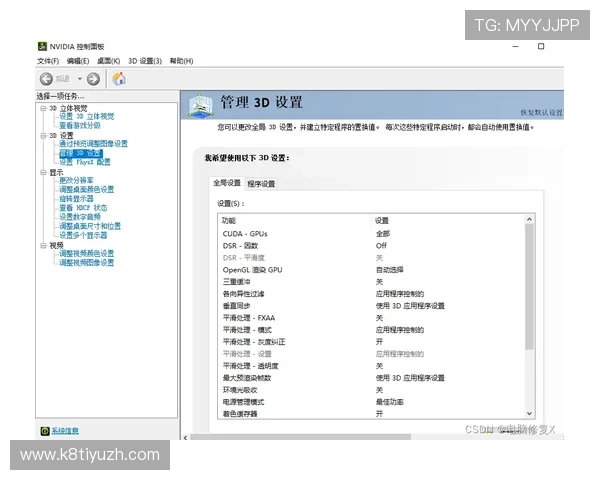Open the 文件(F) menu
This screenshot has height=480, width=600.
48,61
